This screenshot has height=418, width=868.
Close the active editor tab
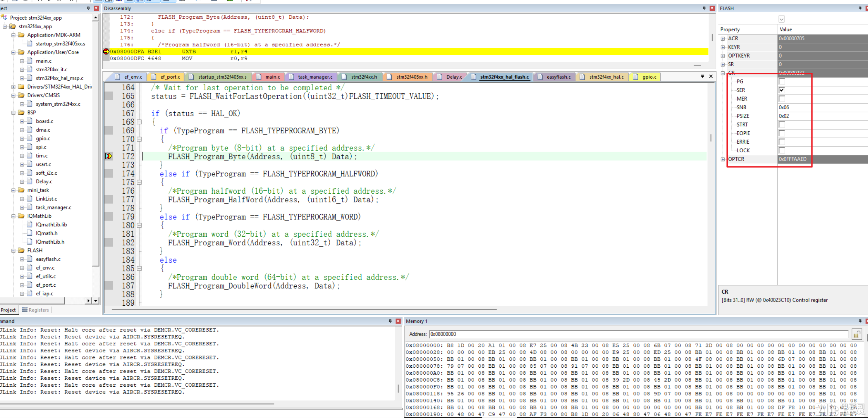pyautogui.click(x=711, y=76)
